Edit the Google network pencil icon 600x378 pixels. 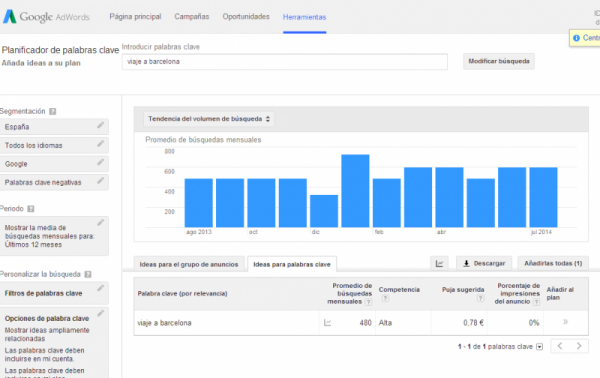[100, 162]
